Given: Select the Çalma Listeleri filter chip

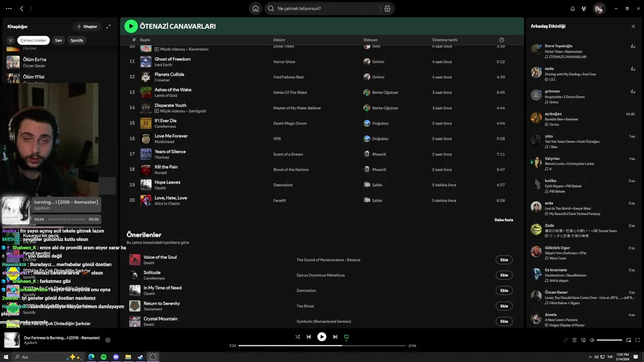Looking at the screenshot, I should click(x=34, y=40).
